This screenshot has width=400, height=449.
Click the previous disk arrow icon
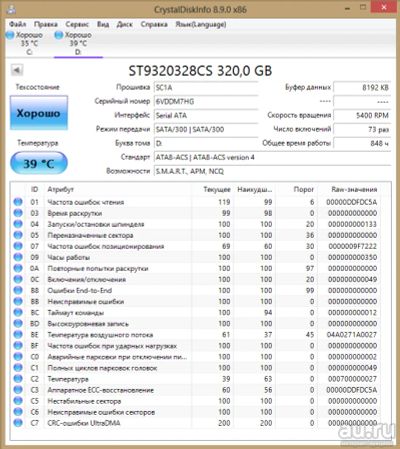coord(17,70)
